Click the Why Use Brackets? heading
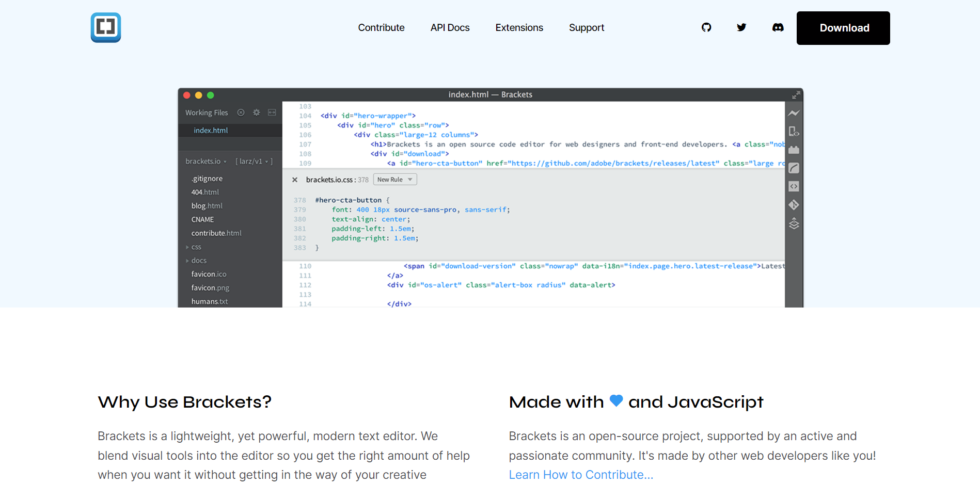Viewport: 980px width, 484px height. 185,402
